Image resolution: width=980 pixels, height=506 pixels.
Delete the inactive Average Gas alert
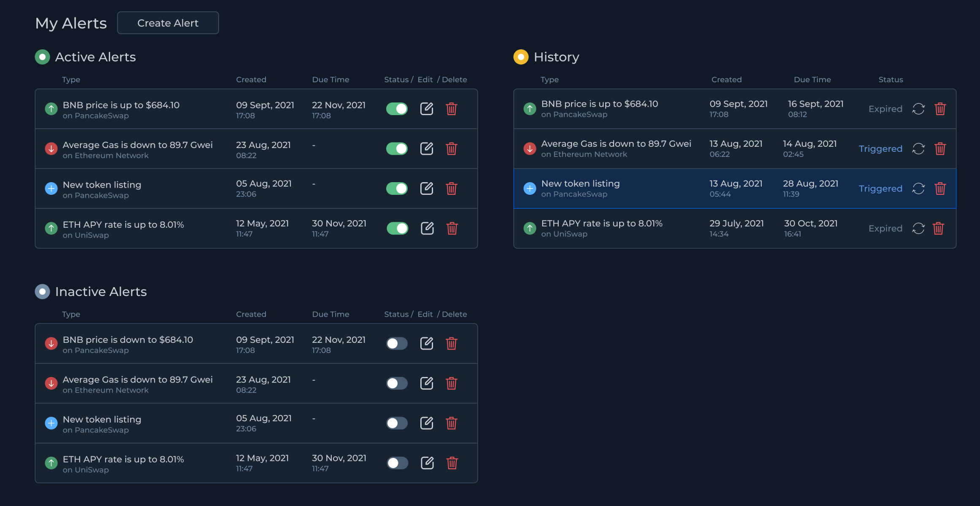click(x=452, y=383)
